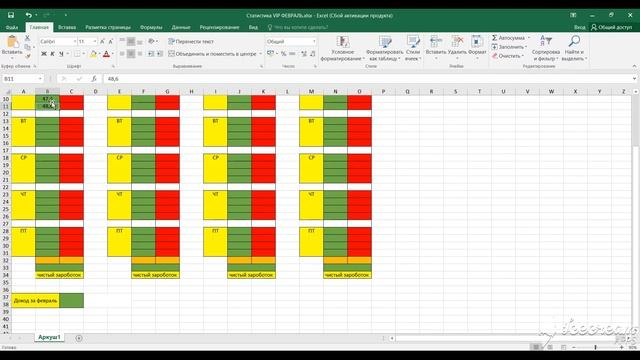Image resolution: width=640 pixels, height=360 pixels.
Task: Cut the selection with the scissors icon
Action: [27, 38]
